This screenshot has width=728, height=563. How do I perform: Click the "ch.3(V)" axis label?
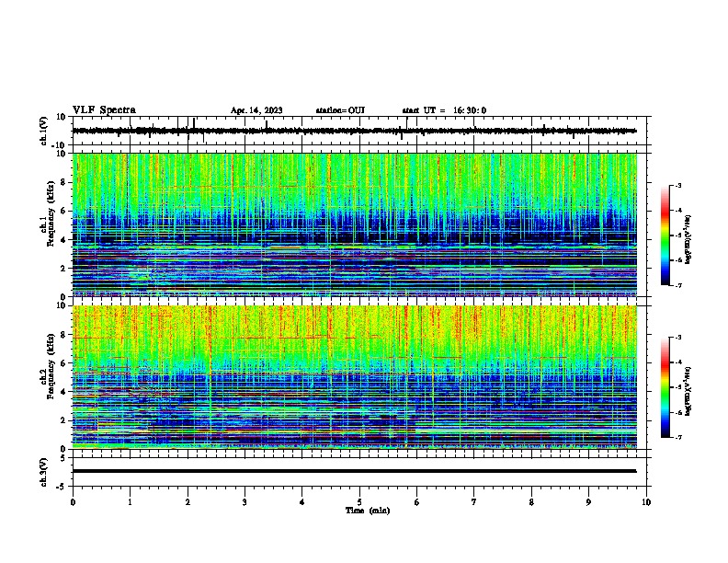point(44,473)
